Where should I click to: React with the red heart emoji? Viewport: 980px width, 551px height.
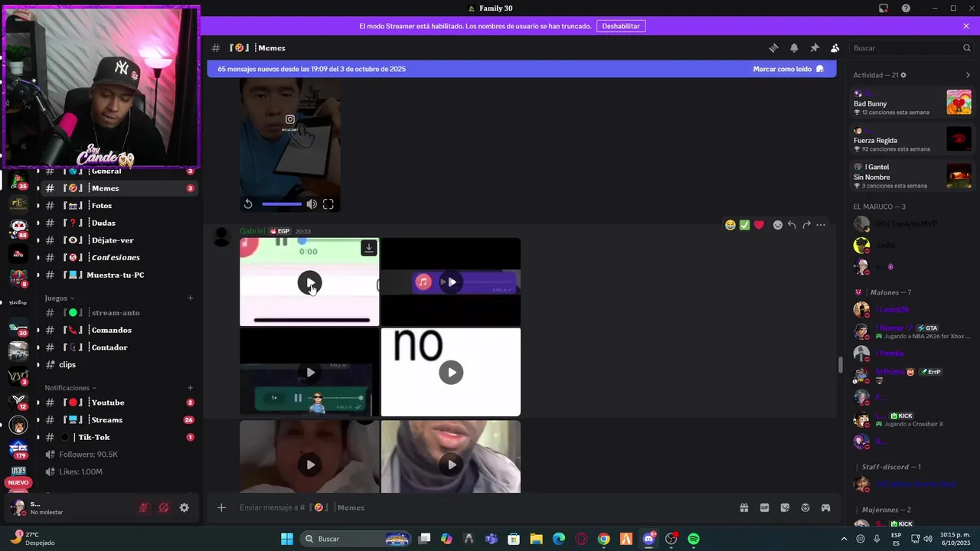759,225
